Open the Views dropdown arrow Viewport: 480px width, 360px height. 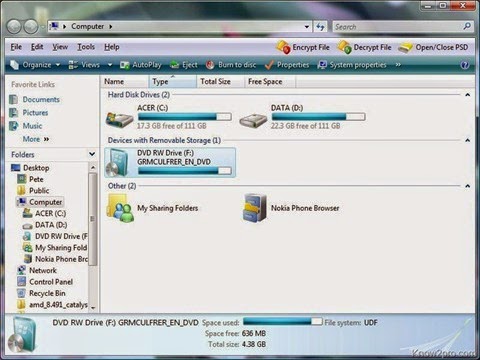pyautogui.click(x=110, y=65)
